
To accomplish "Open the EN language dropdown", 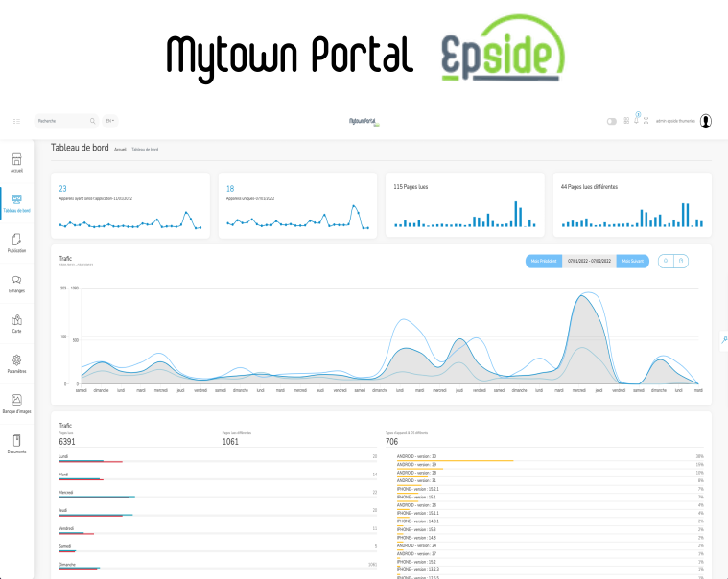I will (110, 121).
